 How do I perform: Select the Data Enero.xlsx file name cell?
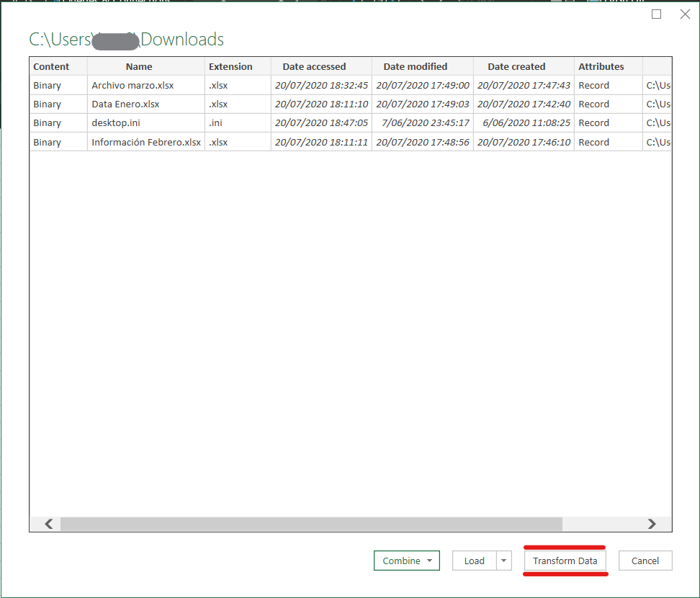125,104
